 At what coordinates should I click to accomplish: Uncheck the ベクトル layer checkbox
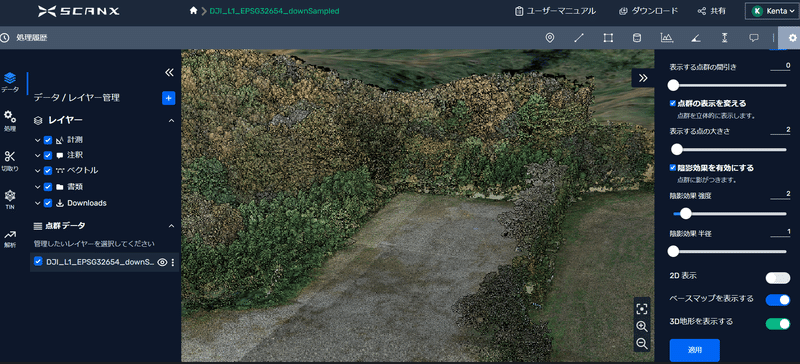coord(48,171)
